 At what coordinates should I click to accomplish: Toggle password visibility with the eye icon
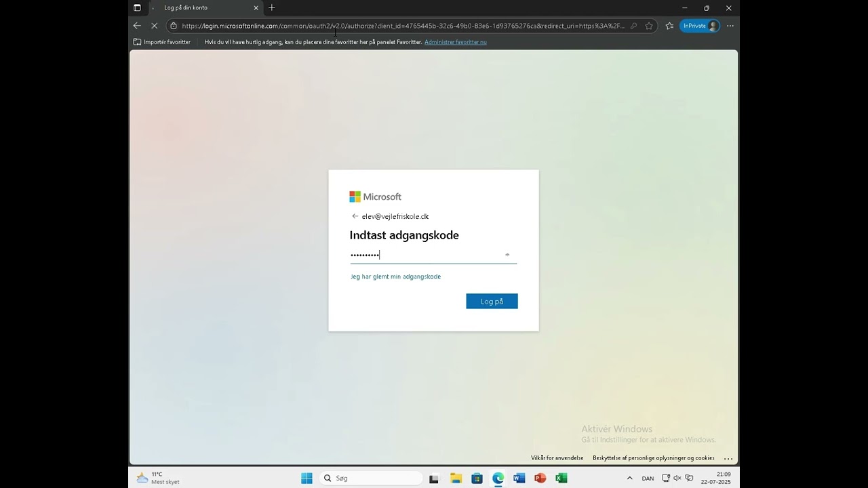[x=507, y=254]
